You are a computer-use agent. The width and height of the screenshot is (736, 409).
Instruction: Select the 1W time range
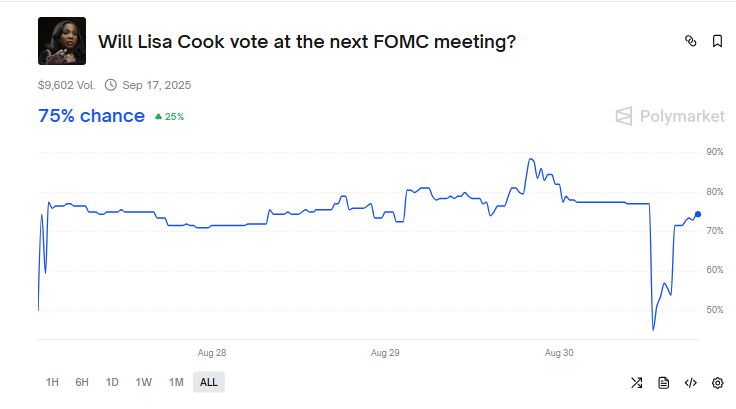[x=144, y=382]
